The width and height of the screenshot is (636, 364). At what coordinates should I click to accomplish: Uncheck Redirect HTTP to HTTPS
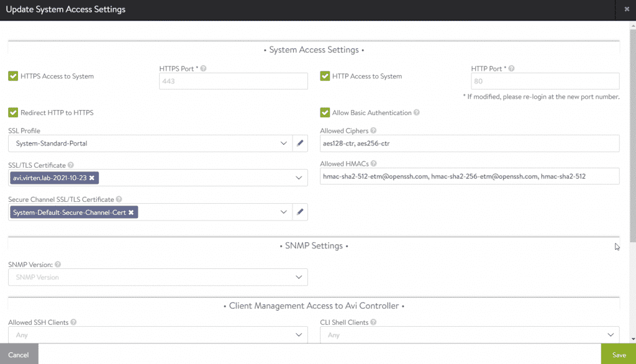click(x=13, y=112)
